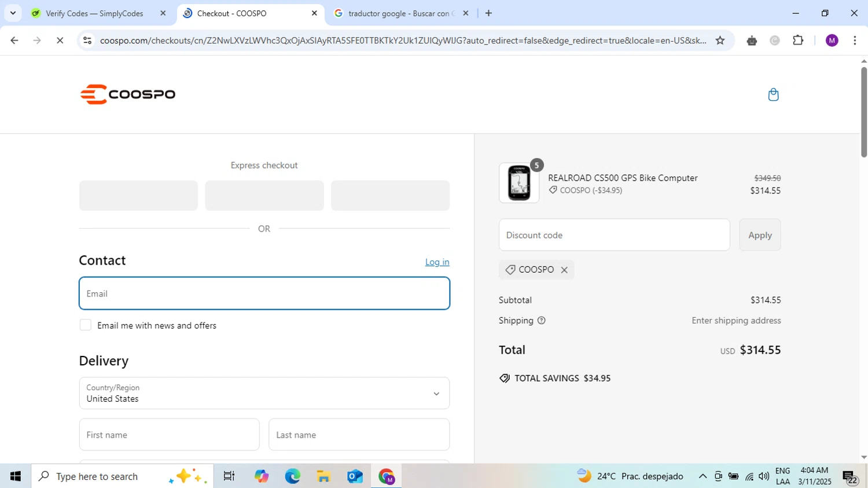This screenshot has width=868, height=488.
Task: Toggle Email me with news and offers
Action: tap(86, 325)
